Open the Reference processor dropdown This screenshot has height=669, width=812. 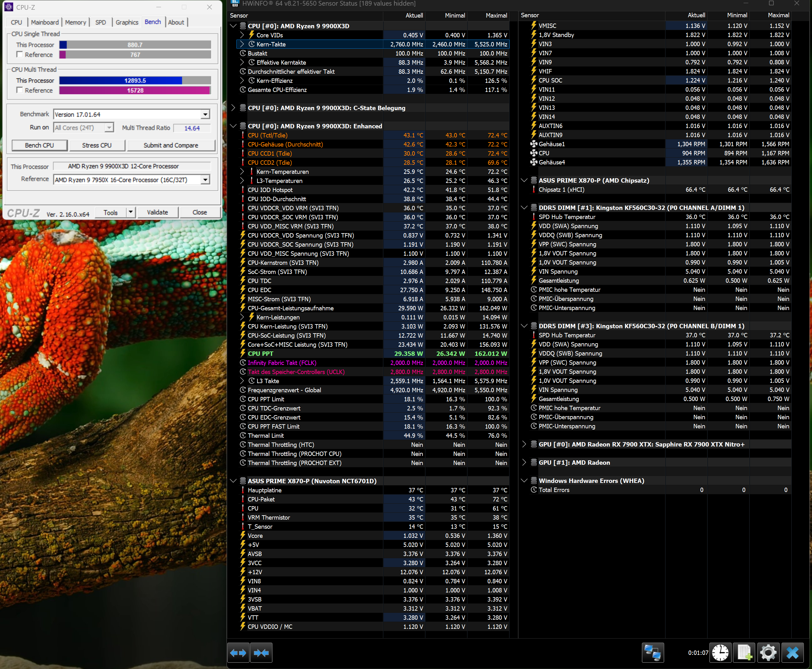point(205,179)
